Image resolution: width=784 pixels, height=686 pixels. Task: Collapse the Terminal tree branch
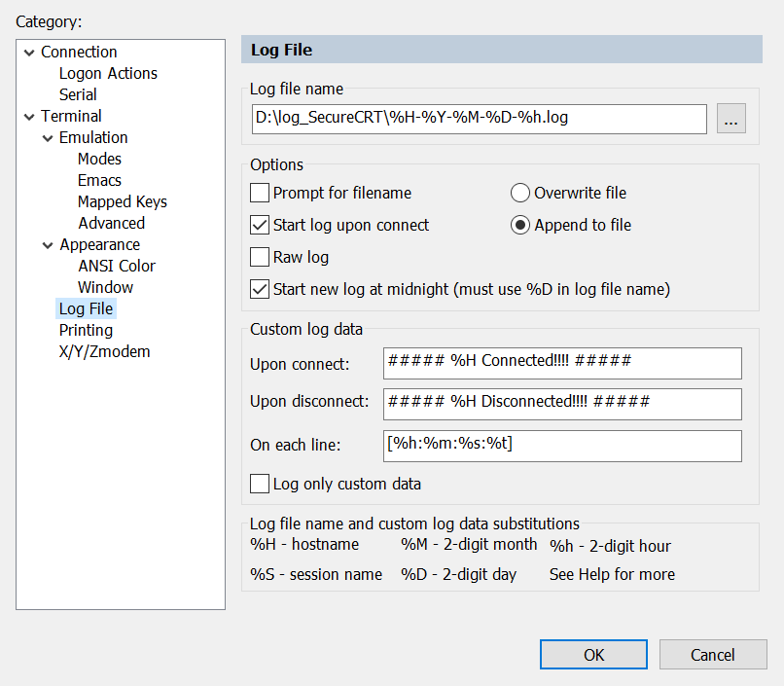coord(27,116)
